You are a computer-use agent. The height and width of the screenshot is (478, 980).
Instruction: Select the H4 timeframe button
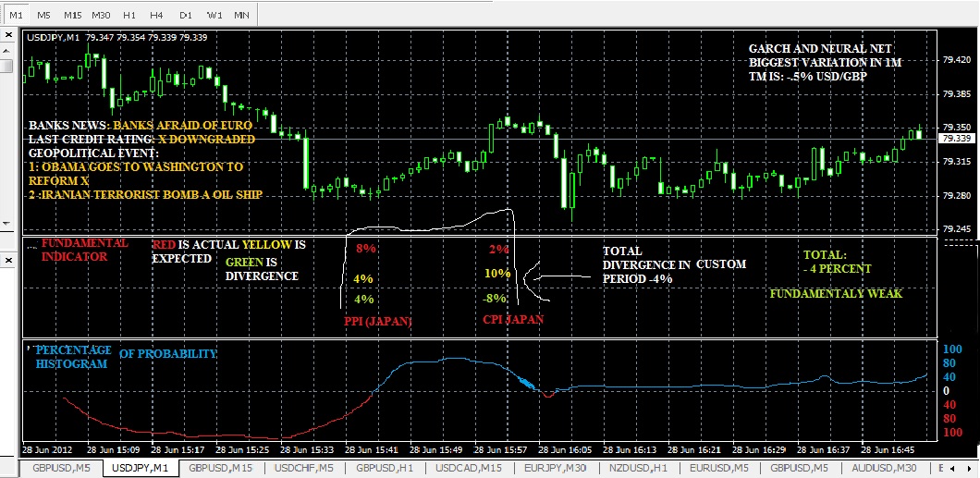pyautogui.click(x=157, y=14)
